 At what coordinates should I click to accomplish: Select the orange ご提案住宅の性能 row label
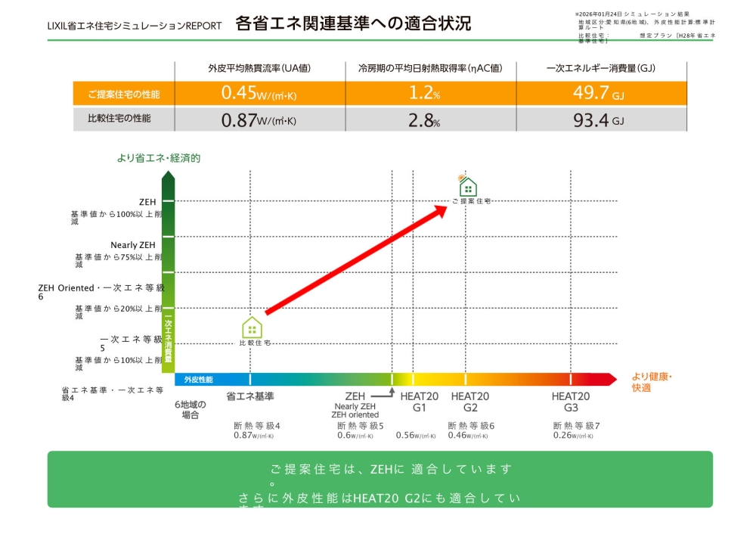[124, 94]
